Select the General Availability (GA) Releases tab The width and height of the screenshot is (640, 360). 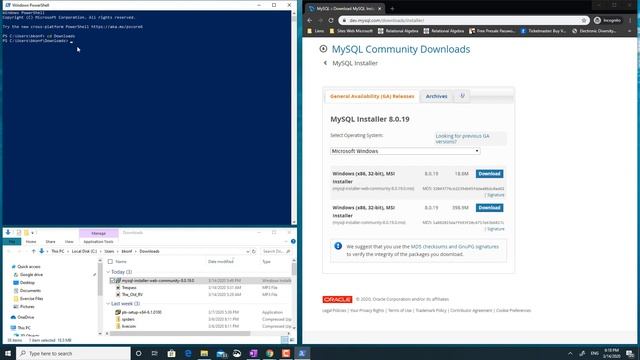click(x=372, y=96)
